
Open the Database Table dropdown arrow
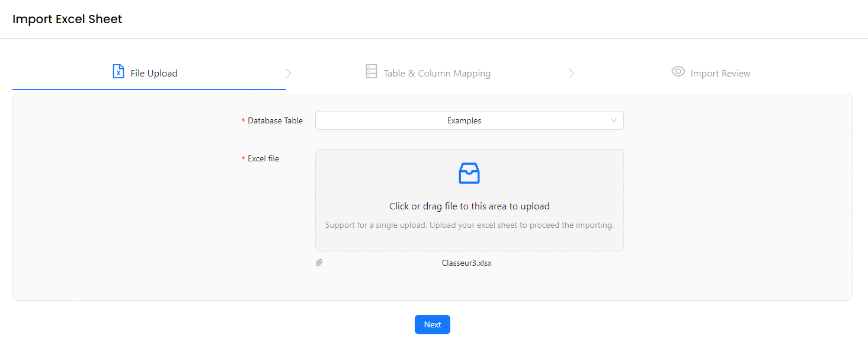(x=614, y=120)
